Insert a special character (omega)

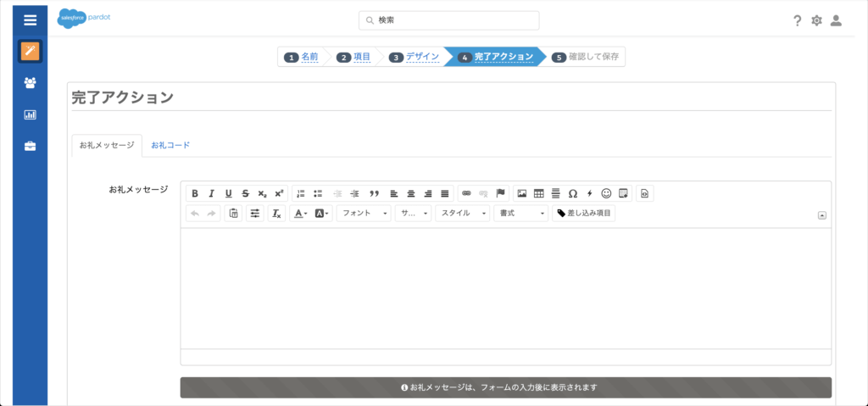573,193
